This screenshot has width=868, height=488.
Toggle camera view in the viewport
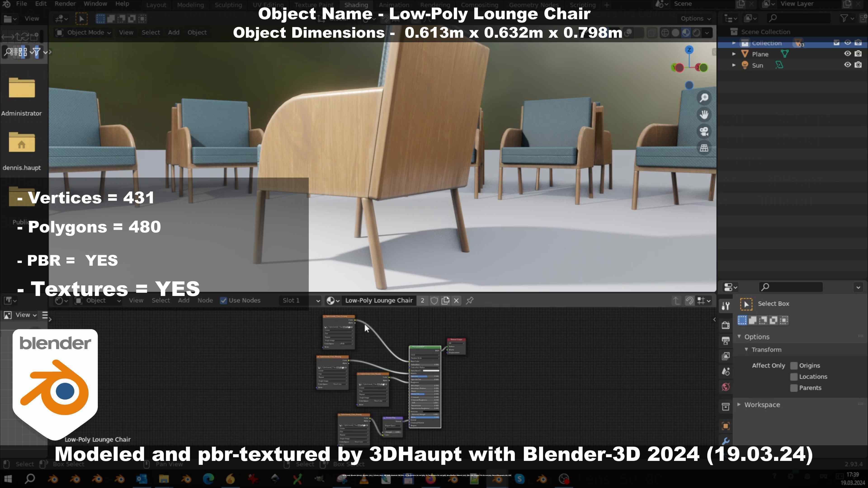pyautogui.click(x=704, y=131)
